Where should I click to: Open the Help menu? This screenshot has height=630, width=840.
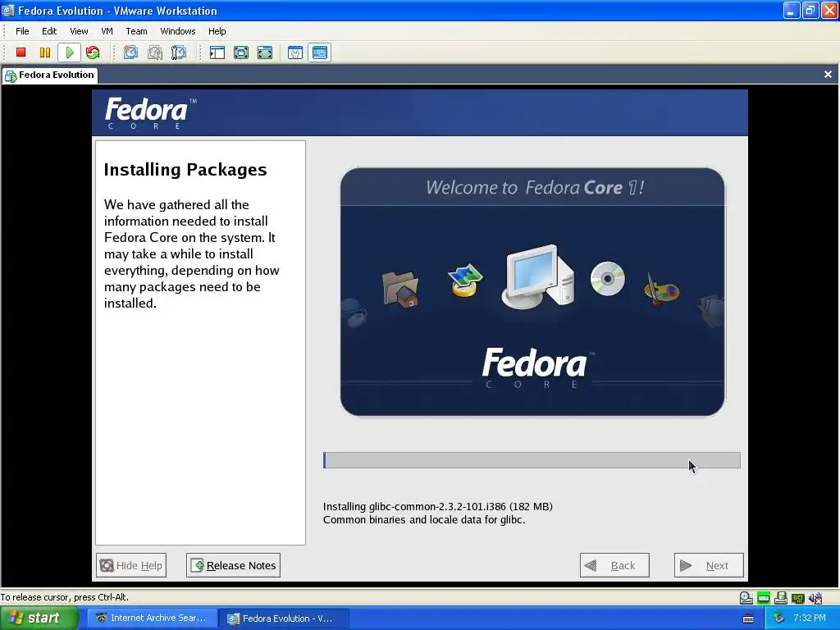click(217, 31)
